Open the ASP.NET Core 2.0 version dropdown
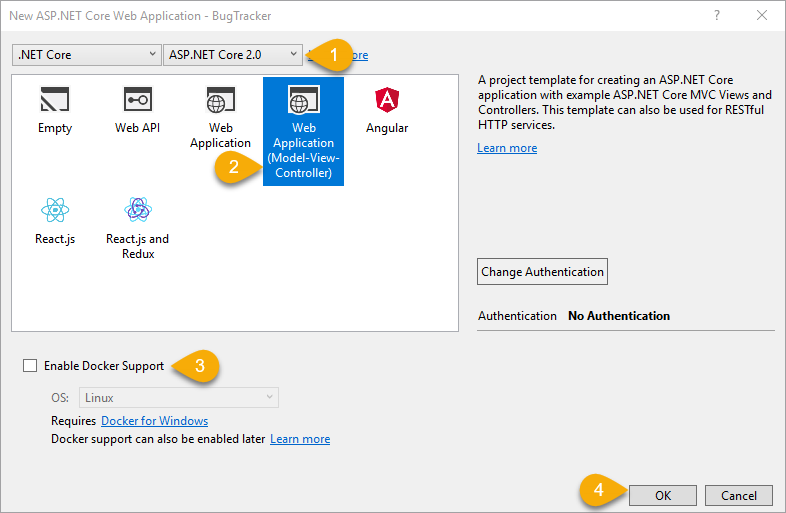Image resolution: width=786 pixels, height=513 pixels. (233, 55)
